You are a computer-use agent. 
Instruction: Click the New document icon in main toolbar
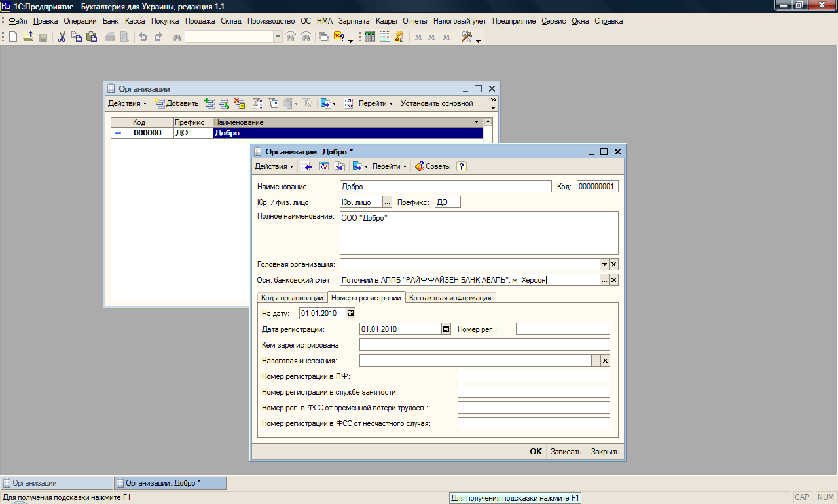(13, 37)
